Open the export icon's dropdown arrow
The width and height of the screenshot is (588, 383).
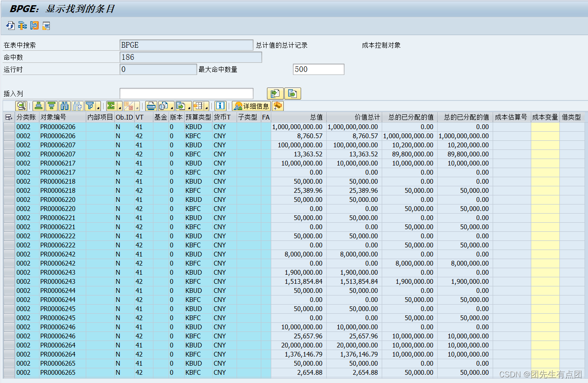(x=189, y=107)
